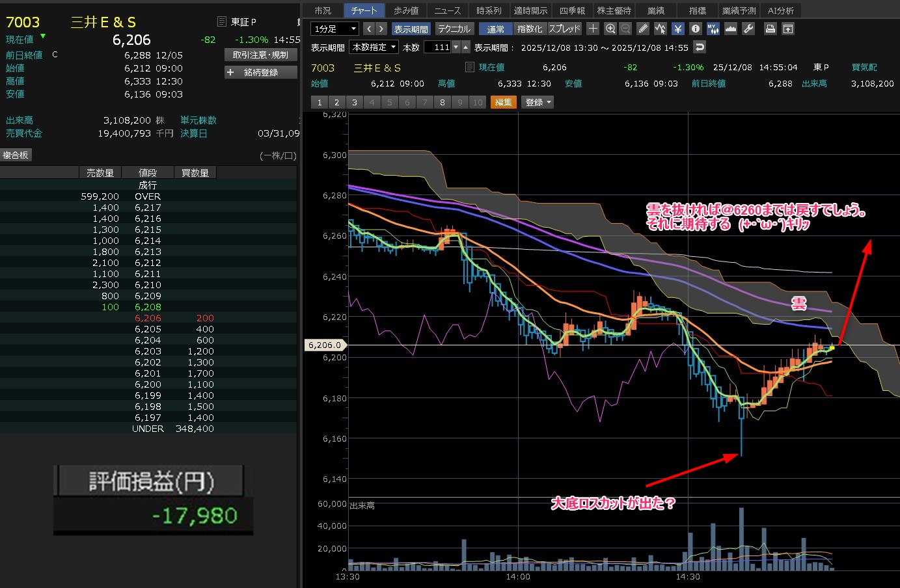Switch to the ニュース tab
Image resolution: width=900 pixels, height=588 pixels.
tap(447, 10)
